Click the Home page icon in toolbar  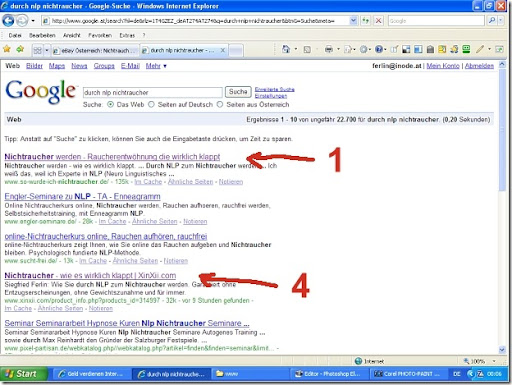click(x=286, y=49)
